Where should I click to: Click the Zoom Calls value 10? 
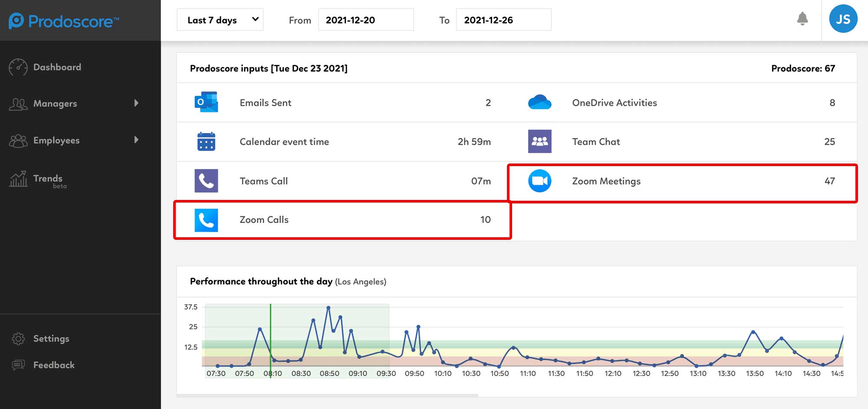486,220
